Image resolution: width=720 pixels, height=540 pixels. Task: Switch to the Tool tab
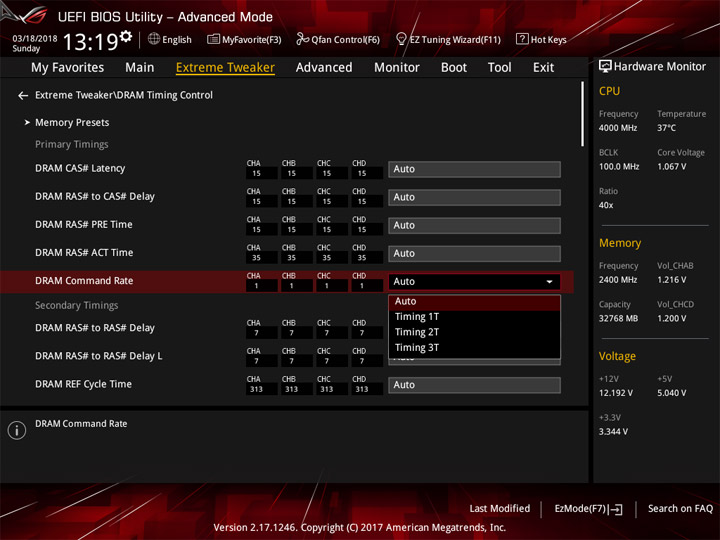(500, 68)
